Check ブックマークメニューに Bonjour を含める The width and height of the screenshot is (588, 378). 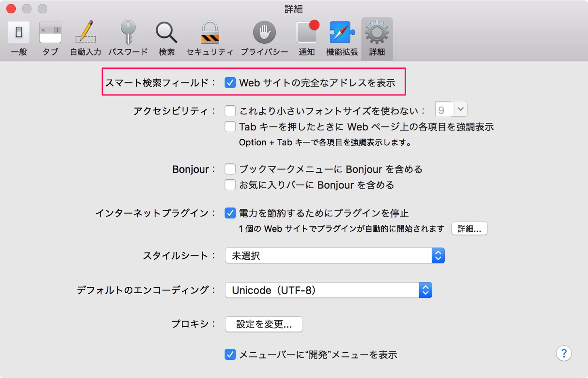[230, 169]
